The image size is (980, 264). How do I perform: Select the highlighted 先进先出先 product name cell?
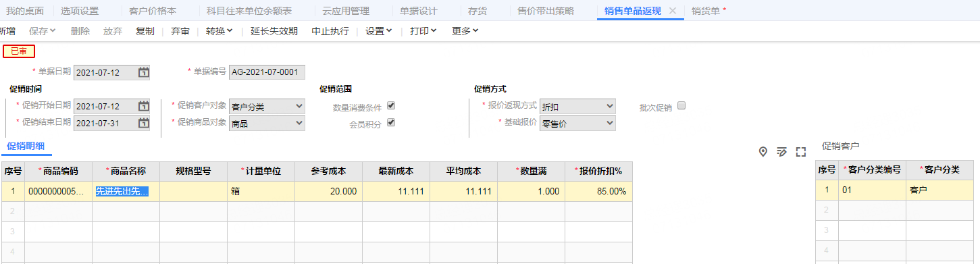(x=126, y=191)
